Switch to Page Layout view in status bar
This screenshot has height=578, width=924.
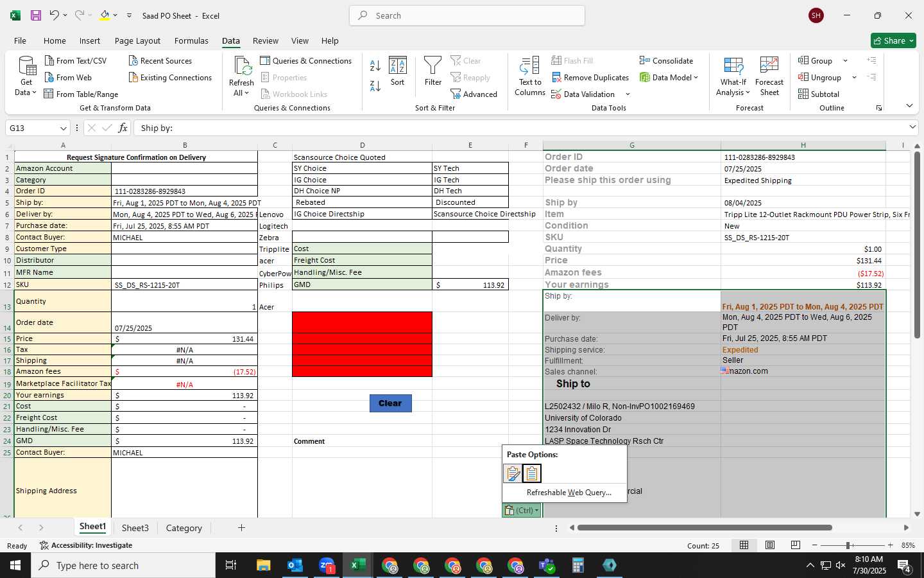pos(770,545)
